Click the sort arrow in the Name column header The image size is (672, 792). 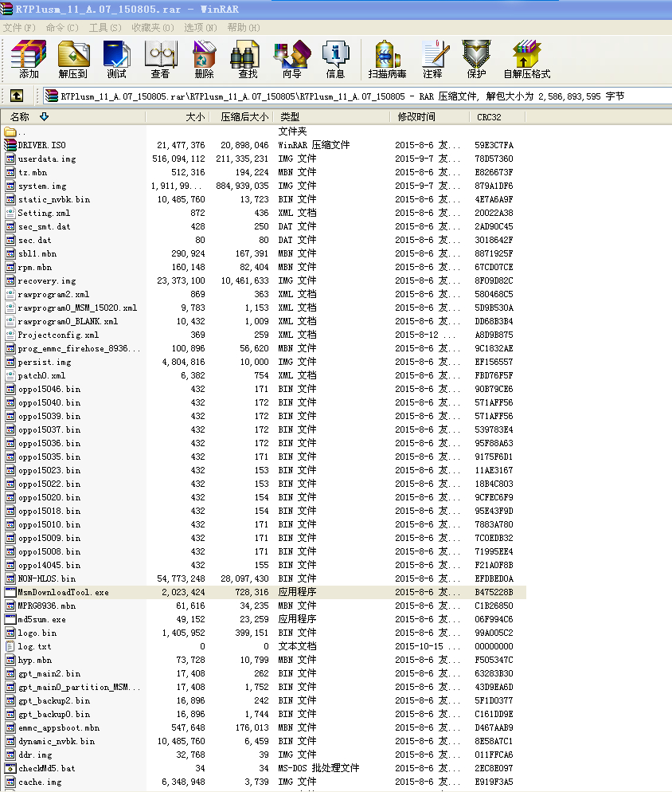pyautogui.click(x=45, y=117)
